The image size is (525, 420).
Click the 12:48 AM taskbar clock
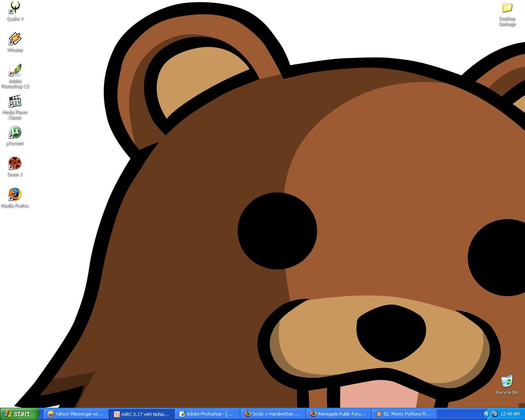tap(510, 414)
